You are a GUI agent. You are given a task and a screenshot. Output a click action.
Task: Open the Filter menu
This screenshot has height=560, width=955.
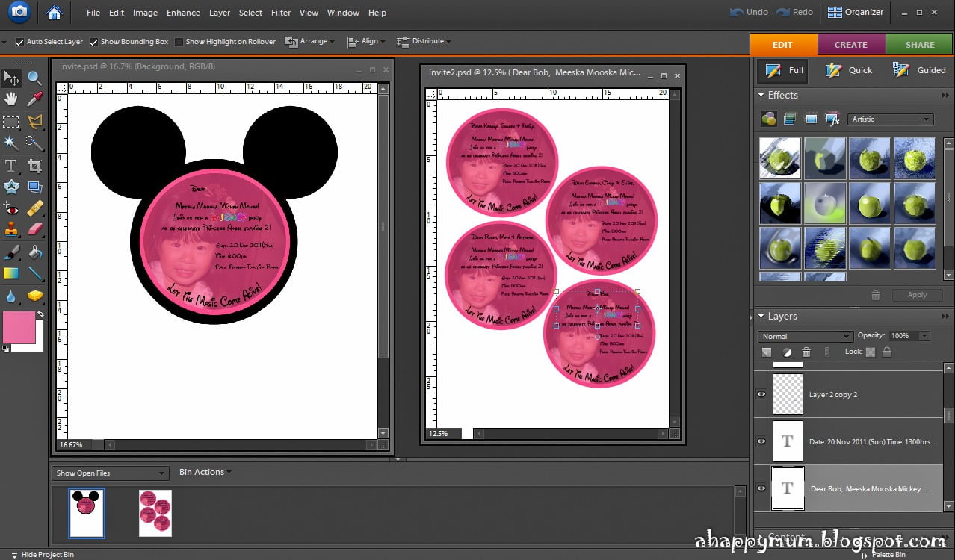tap(281, 13)
